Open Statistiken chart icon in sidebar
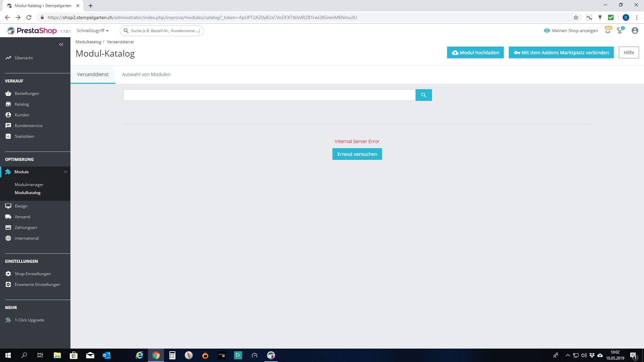 [x=8, y=136]
